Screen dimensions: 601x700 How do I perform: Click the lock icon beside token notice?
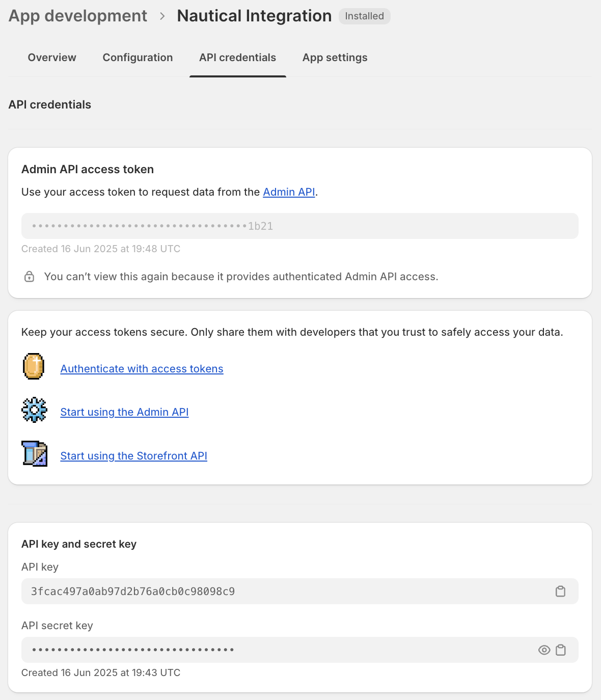[x=30, y=277]
